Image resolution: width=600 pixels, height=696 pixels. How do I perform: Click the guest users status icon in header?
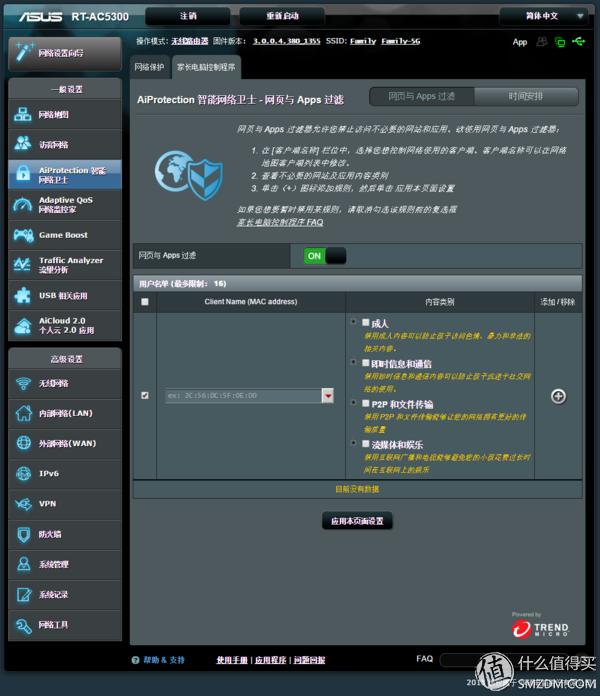point(542,42)
